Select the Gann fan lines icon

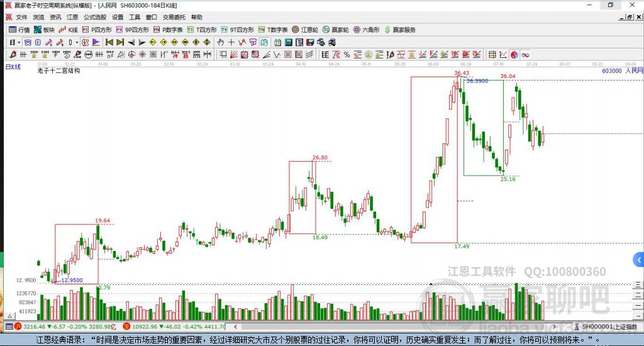pyautogui.click(x=234, y=54)
